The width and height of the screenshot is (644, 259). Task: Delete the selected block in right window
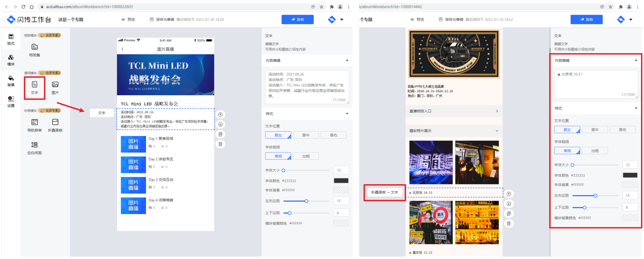[x=509, y=223]
